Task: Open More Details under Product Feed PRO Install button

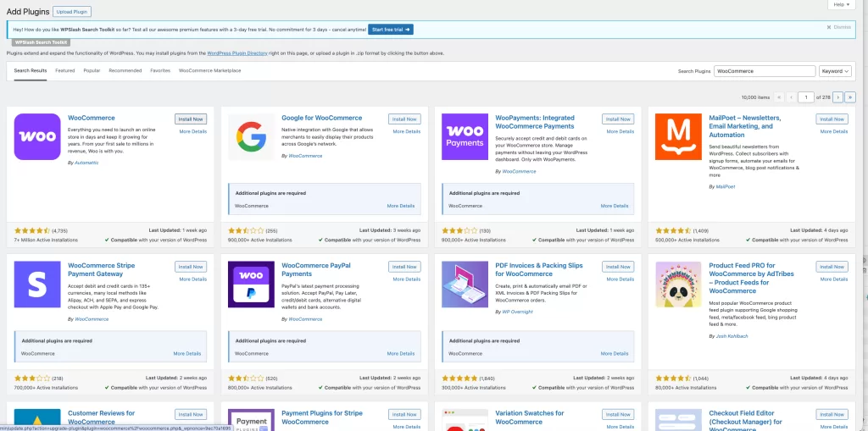Action: (x=834, y=279)
